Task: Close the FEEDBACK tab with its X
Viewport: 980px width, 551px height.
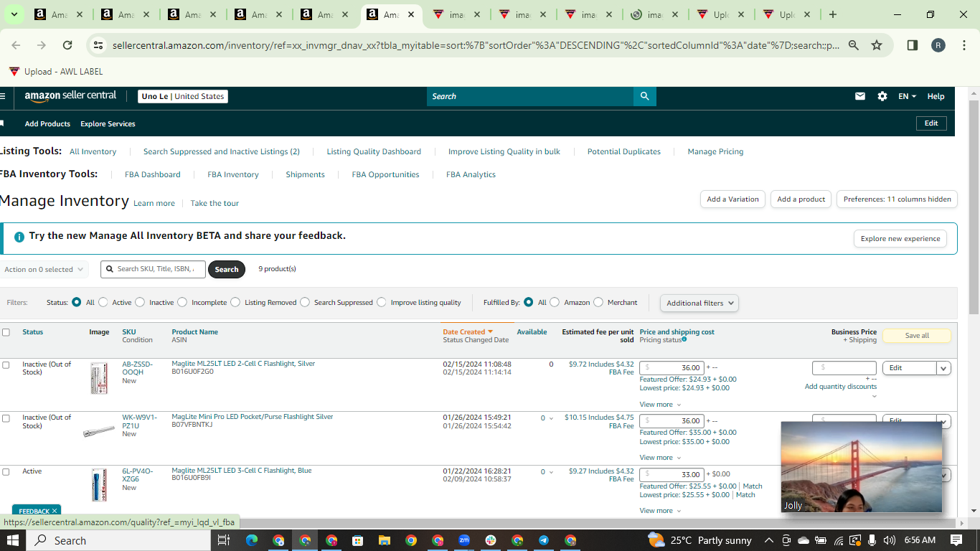Action: pyautogui.click(x=55, y=511)
